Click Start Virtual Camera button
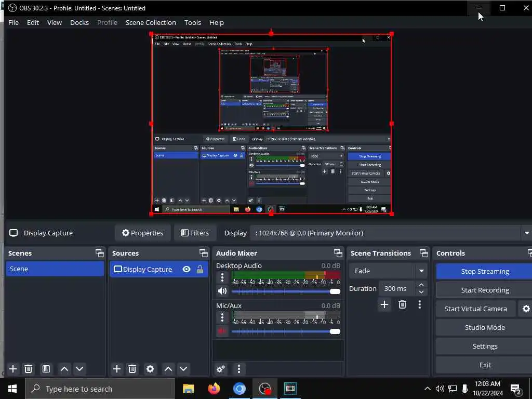This screenshot has height=399, width=532. [x=476, y=309]
